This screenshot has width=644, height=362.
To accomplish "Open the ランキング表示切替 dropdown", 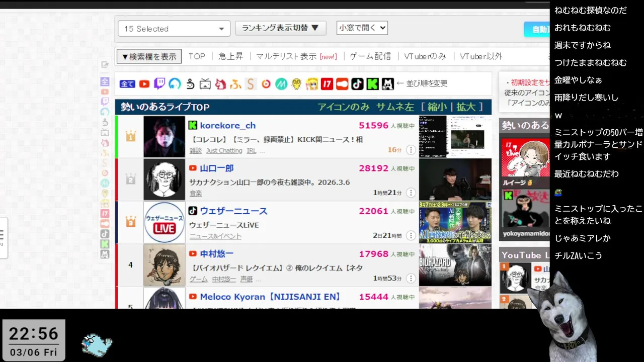I will [x=281, y=28].
